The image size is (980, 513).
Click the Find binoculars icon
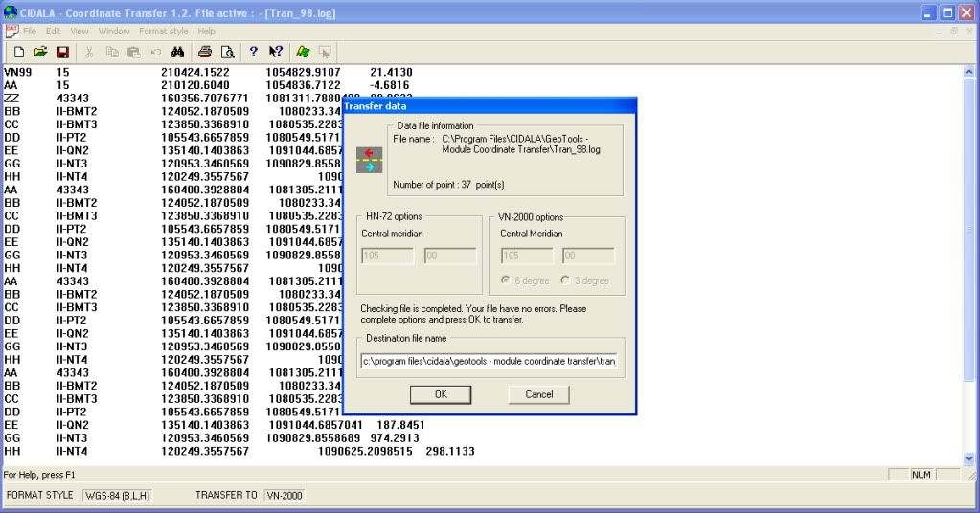pos(177,53)
